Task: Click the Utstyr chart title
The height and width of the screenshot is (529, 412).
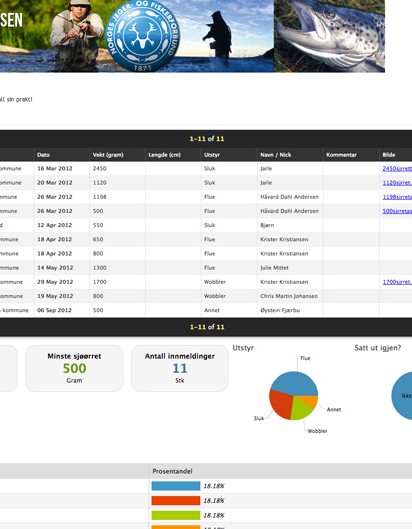Action: [243, 348]
